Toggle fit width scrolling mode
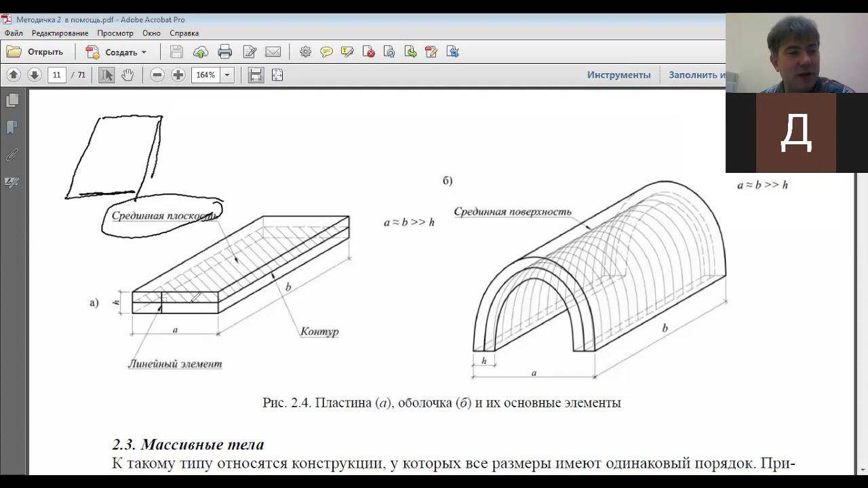The height and width of the screenshot is (488, 868). pos(256,75)
